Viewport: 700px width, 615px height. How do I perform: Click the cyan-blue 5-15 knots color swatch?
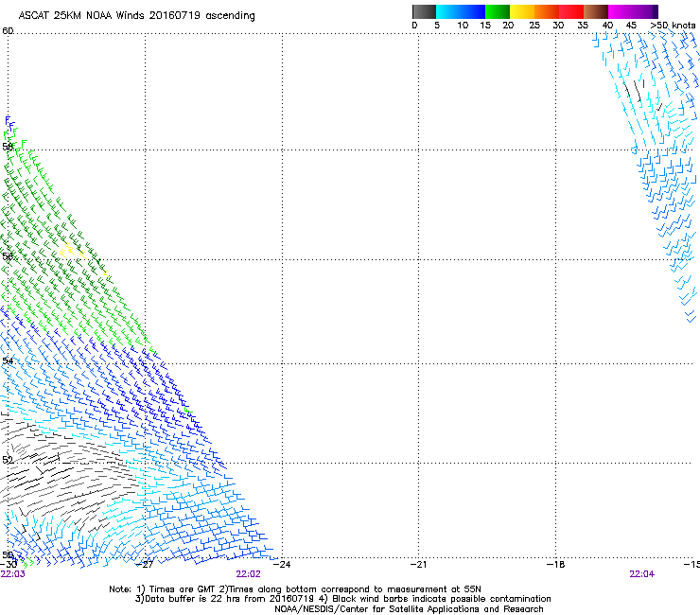[x=461, y=11]
